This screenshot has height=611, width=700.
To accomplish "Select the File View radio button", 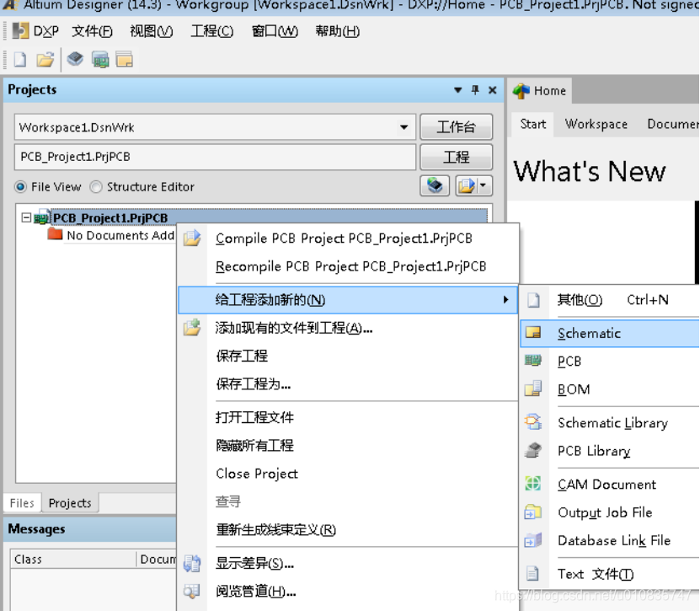I will click(x=21, y=187).
